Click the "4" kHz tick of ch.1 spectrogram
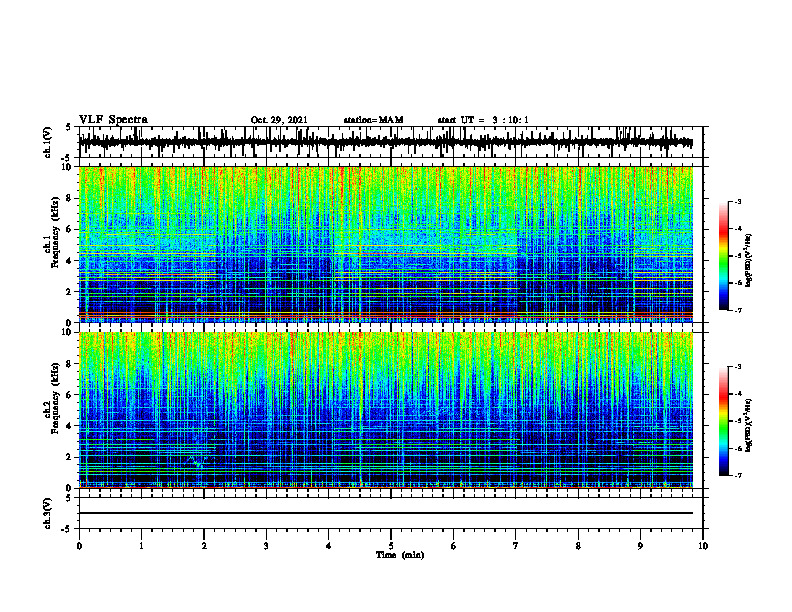Image resolution: width=792 pixels, height=612 pixels. [69, 261]
